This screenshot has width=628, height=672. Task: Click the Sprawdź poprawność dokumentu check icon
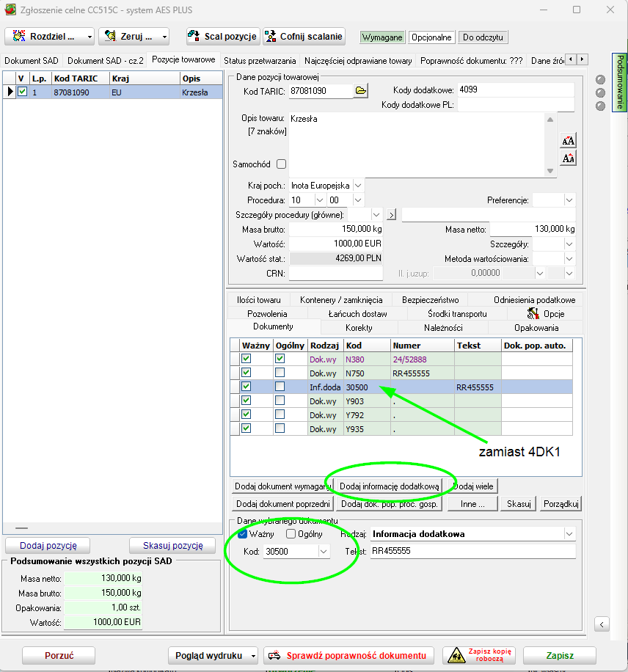(274, 655)
